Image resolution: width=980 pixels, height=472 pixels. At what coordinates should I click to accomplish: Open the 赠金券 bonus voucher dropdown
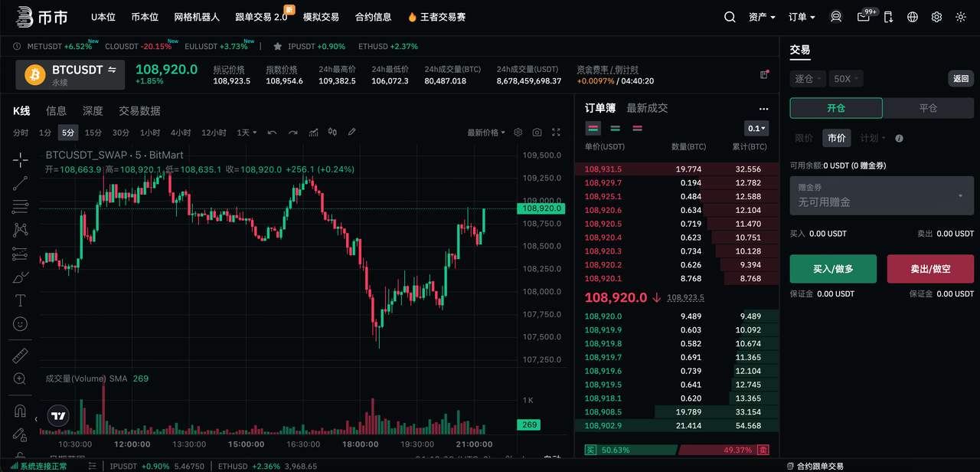(x=881, y=195)
